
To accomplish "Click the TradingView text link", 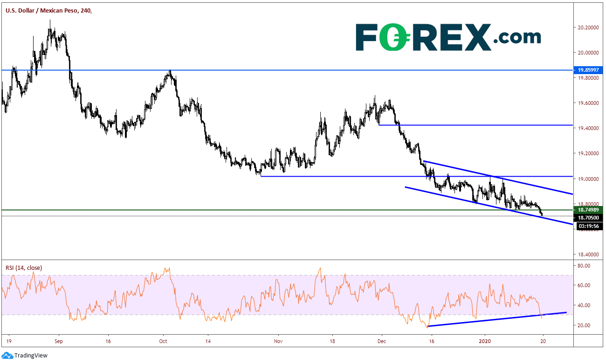I will (31, 356).
